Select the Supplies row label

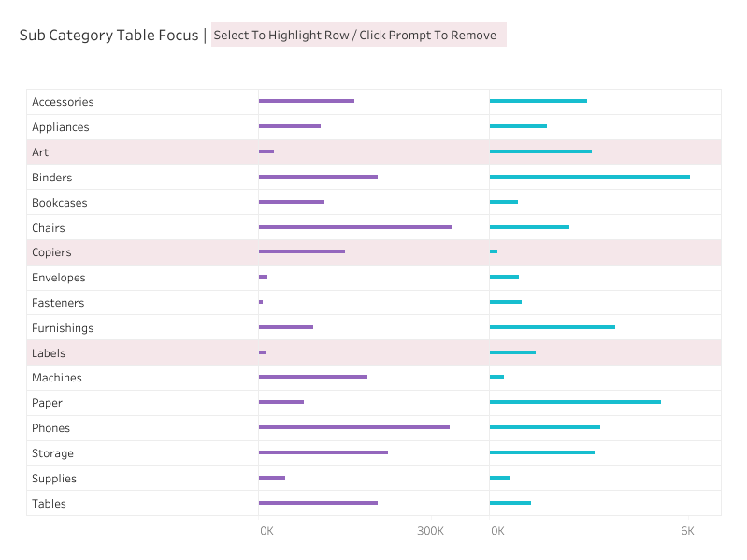54,479
